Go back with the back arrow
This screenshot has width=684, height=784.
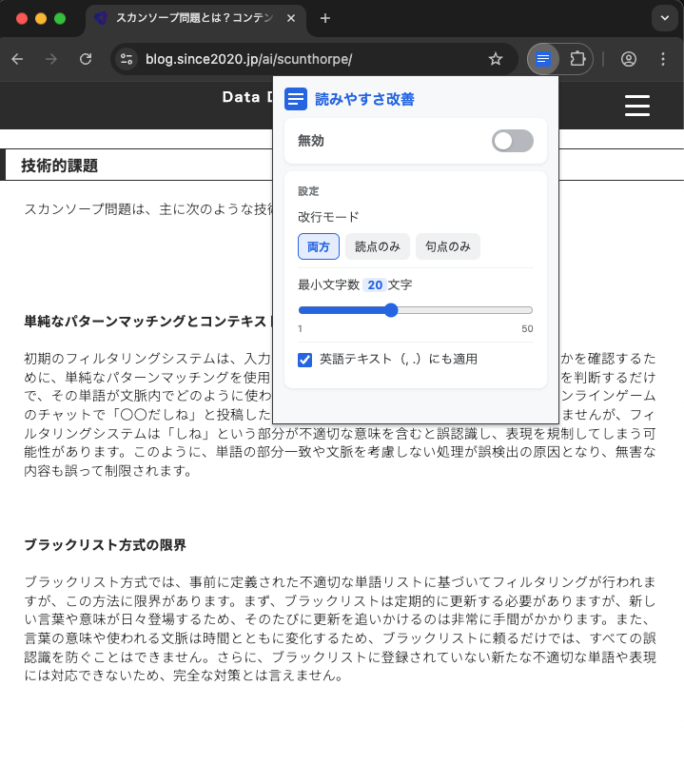coord(17,59)
